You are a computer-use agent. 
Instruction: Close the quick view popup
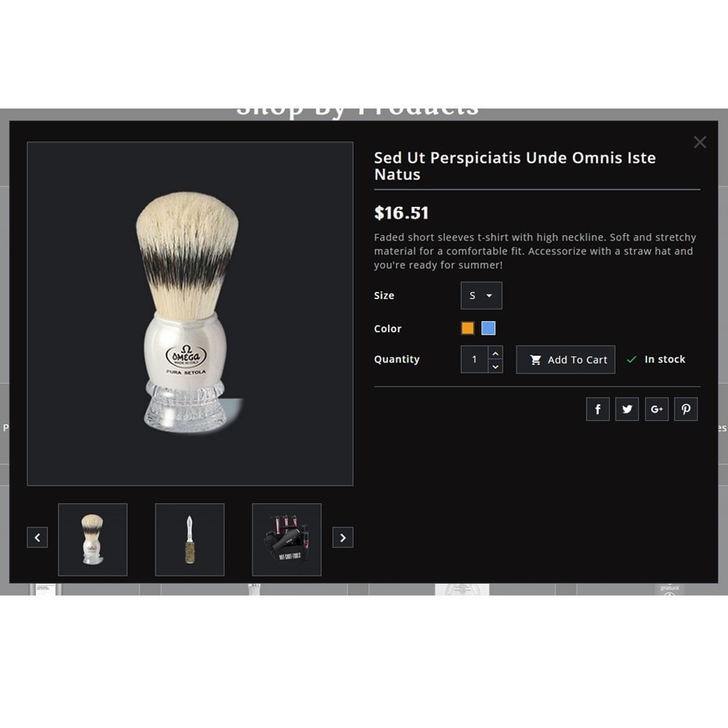point(700,142)
